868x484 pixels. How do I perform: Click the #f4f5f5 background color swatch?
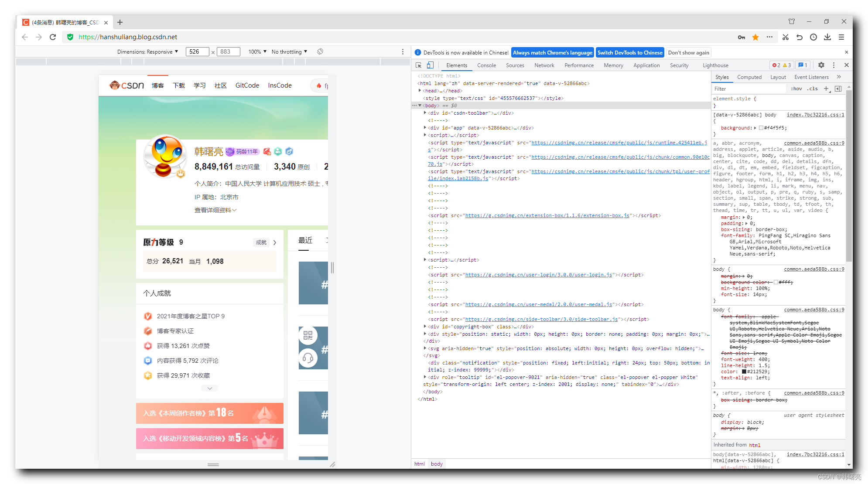coord(761,128)
